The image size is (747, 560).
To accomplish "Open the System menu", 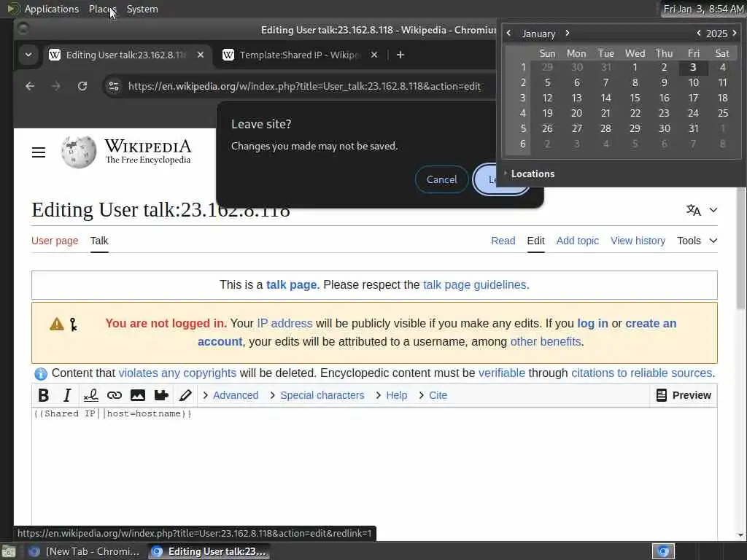I will [x=142, y=9].
